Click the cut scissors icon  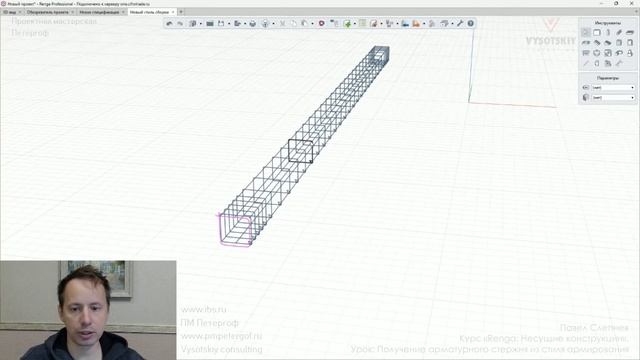pyautogui.click(x=282, y=24)
